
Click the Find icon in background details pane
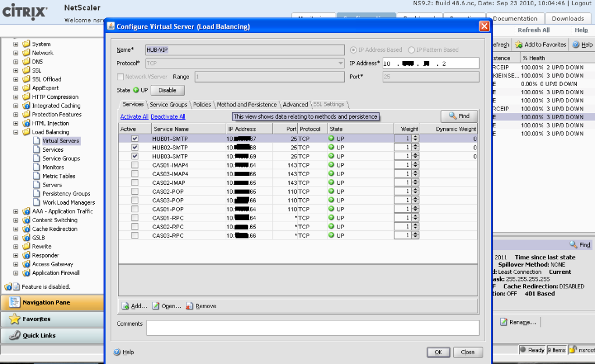[573, 244]
